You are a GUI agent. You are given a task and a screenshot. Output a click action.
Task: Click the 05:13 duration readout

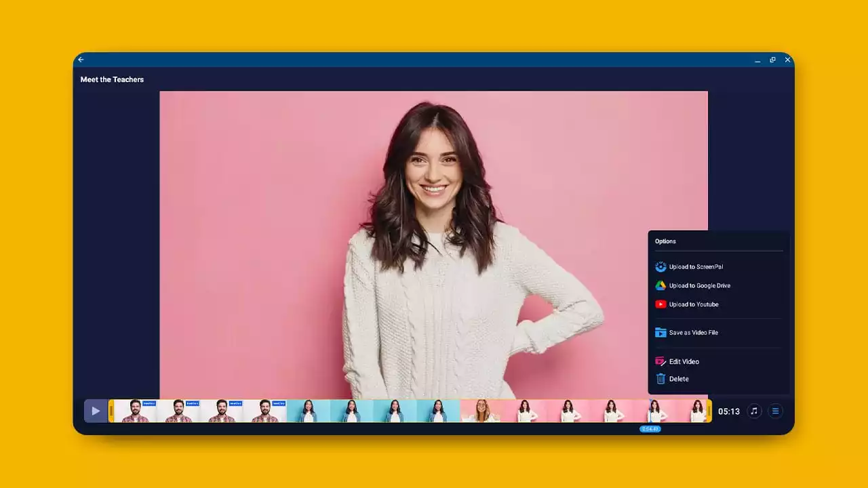click(729, 411)
